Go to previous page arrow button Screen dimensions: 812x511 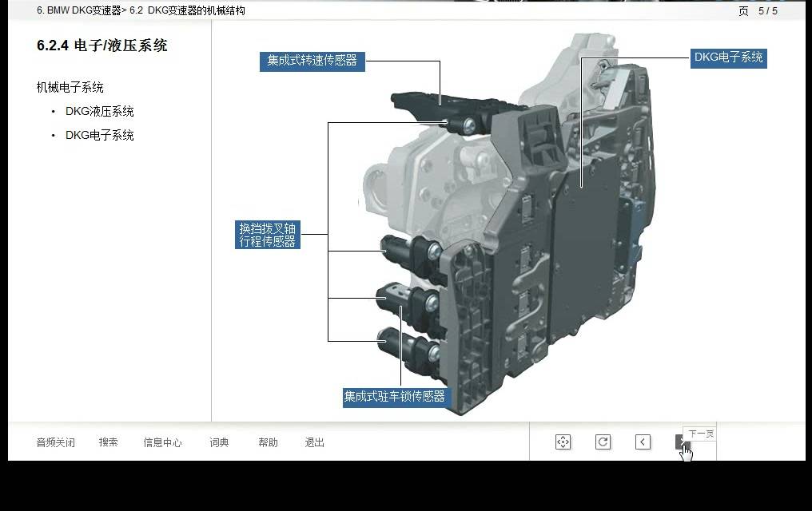click(643, 442)
